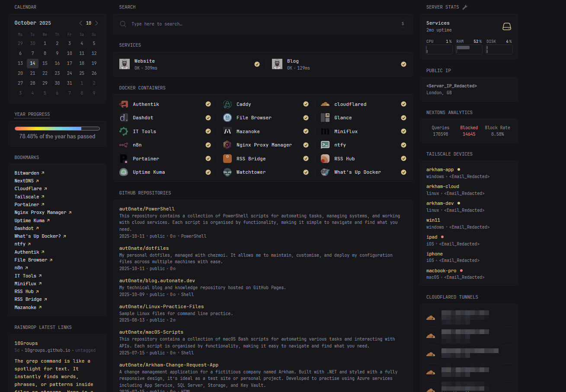Go to the previous calendar month
Screen dimensions: 566x392
[81, 23]
